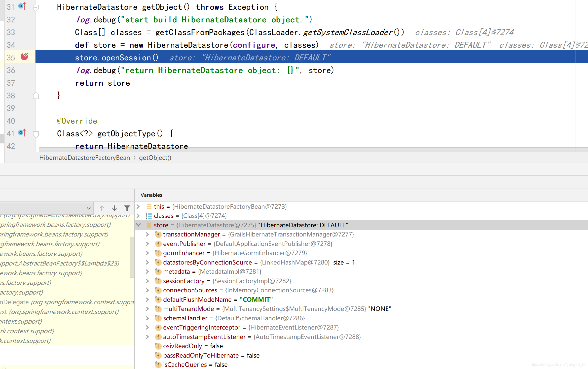Click the step-into debug icon
Image resolution: width=588 pixels, height=369 pixels.
tap(114, 208)
